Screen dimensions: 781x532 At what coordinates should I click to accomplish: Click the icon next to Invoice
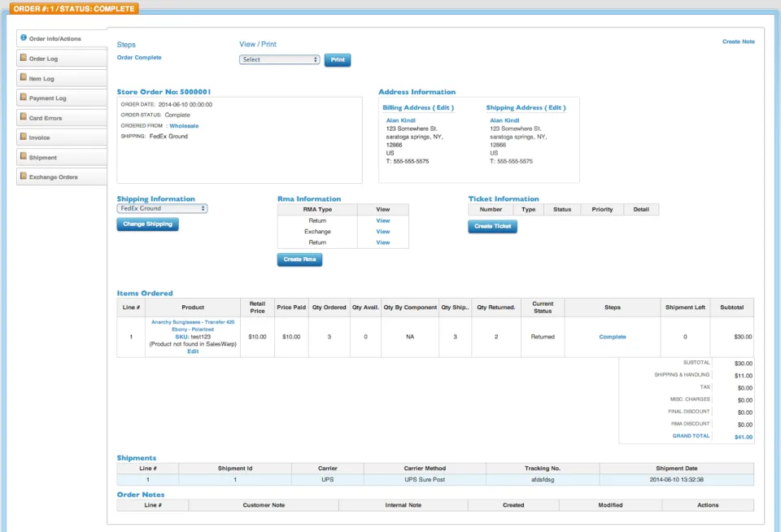(24, 137)
